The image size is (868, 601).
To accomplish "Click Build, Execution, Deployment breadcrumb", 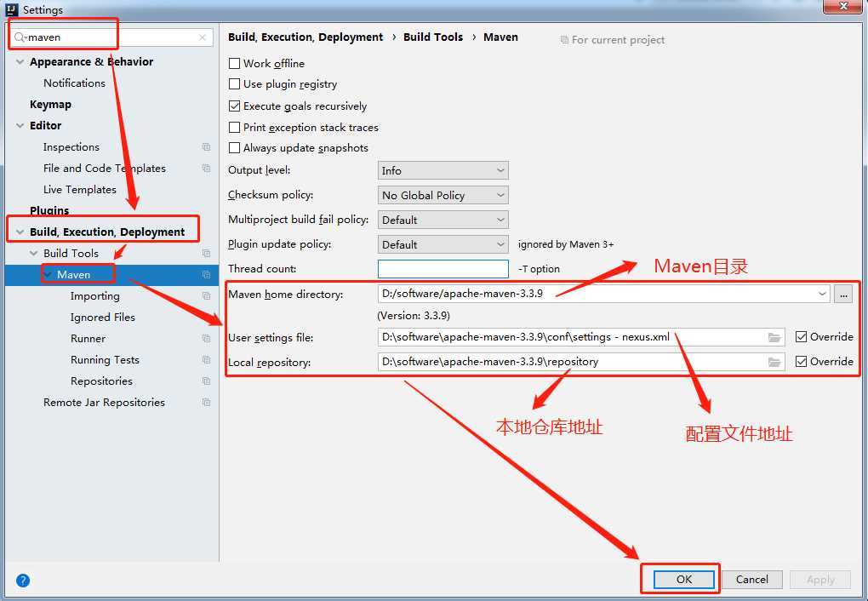I will [x=306, y=37].
